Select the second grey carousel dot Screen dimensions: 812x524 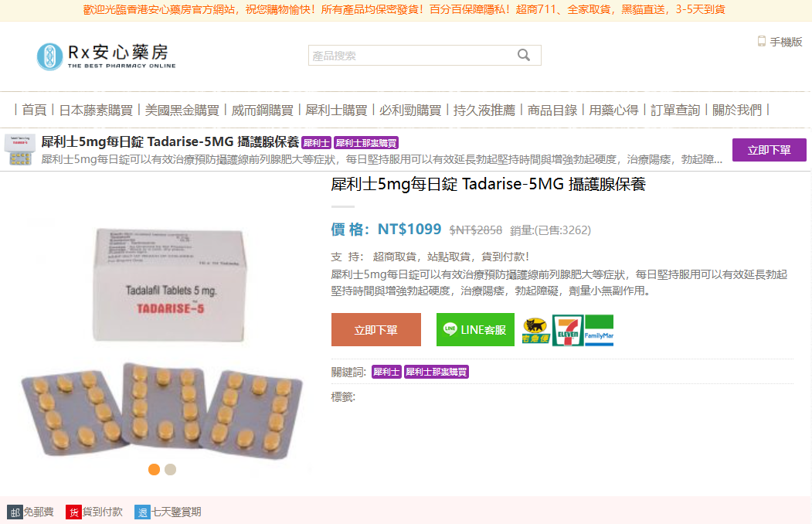click(x=171, y=470)
